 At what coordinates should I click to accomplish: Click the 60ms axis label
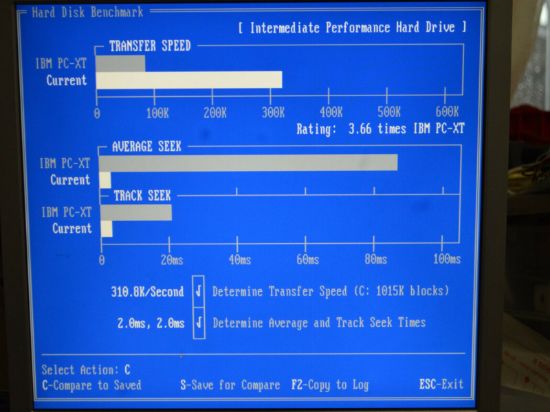(308, 260)
